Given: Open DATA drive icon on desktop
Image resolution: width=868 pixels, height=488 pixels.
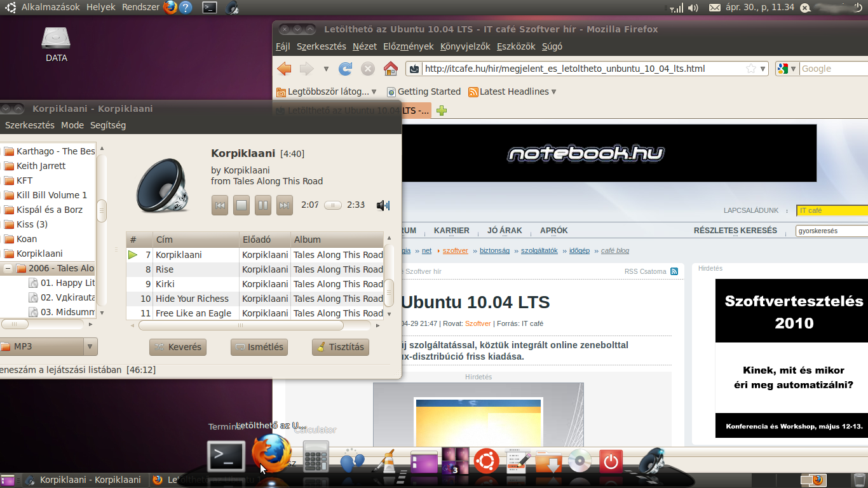Looking at the screenshot, I should (56, 44).
